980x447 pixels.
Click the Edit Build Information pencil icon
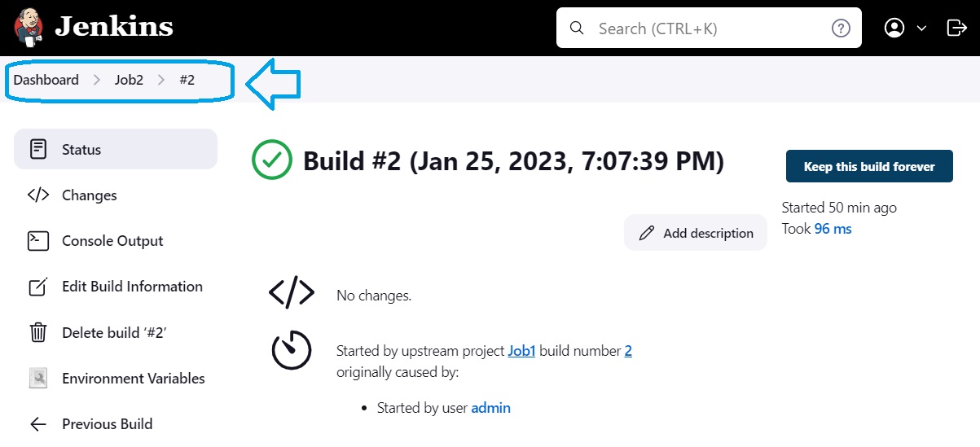tap(38, 287)
